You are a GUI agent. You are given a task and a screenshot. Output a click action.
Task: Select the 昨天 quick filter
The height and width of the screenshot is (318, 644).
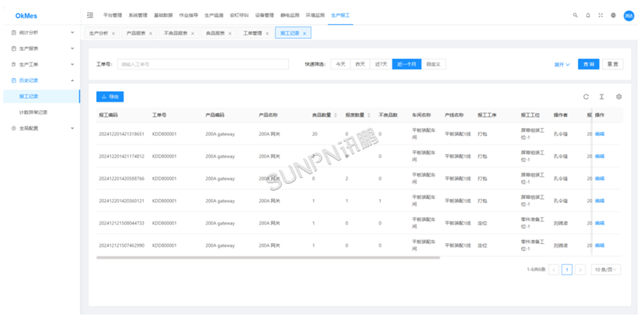[360, 64]
